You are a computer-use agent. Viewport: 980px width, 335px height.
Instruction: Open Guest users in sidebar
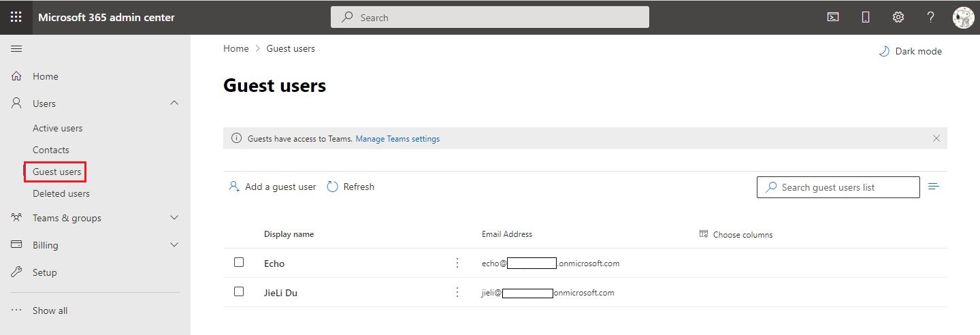tap(57, 172)
